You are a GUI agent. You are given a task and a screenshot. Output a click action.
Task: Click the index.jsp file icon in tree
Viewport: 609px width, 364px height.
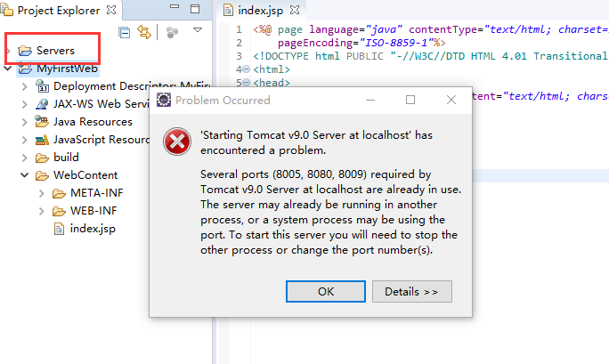(59, 229)
